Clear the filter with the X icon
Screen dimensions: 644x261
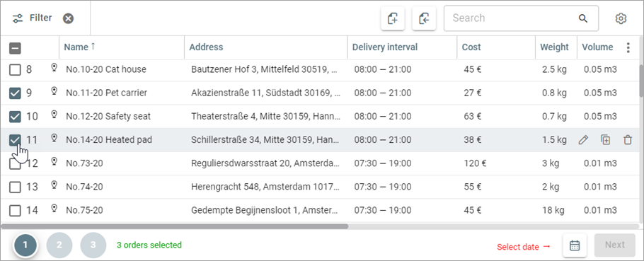tap(68, 18)
